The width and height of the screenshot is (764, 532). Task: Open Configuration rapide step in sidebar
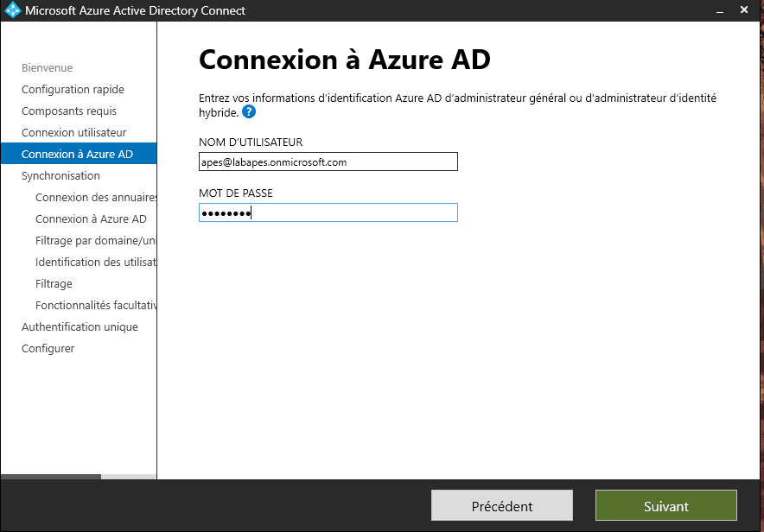(73, 90)
